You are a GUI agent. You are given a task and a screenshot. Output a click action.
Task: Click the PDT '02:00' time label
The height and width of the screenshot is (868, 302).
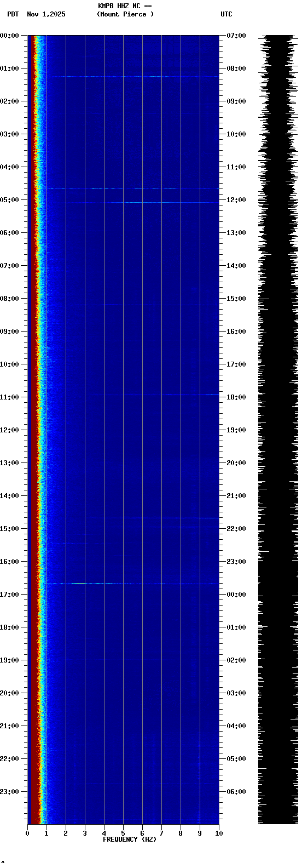(x=9, y=101)
